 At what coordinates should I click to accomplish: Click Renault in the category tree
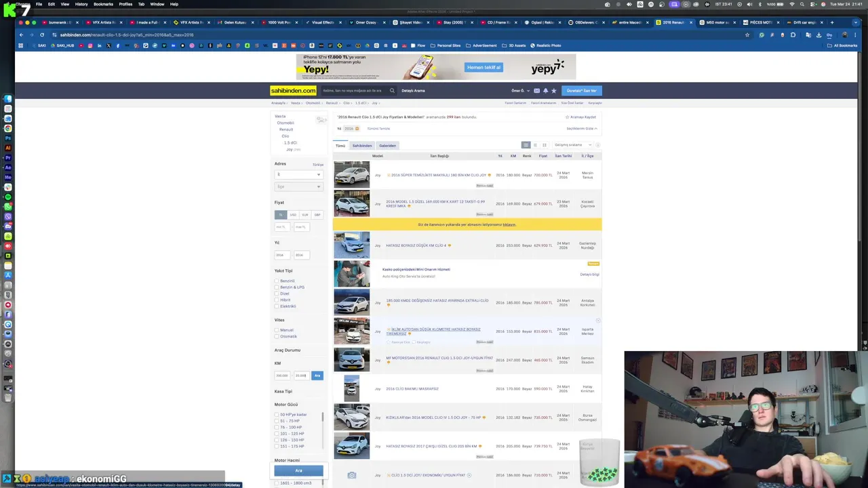286,129
